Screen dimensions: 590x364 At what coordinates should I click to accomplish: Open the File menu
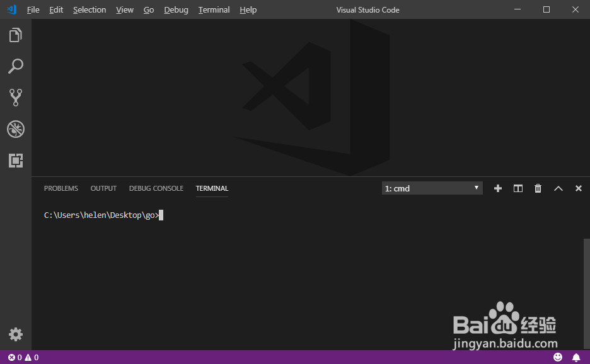coord(33,10)
